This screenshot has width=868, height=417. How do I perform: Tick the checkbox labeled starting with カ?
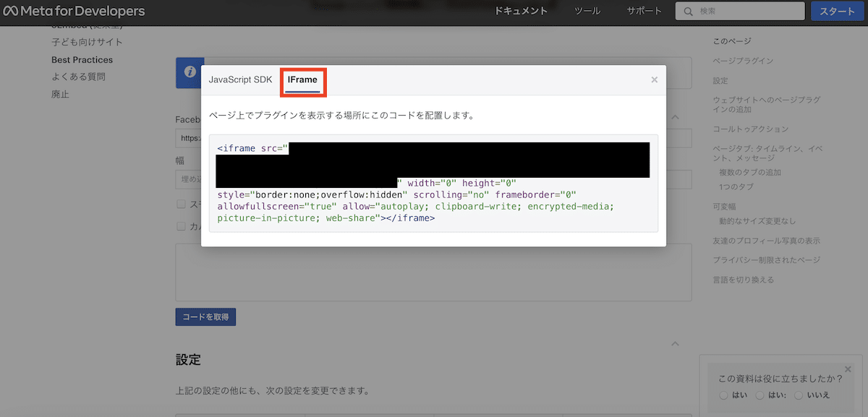[182, 226]
